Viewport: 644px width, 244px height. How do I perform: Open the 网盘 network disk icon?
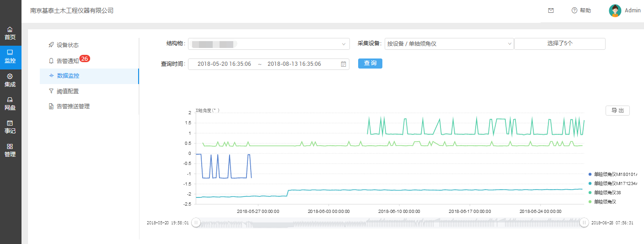(10, 100)
